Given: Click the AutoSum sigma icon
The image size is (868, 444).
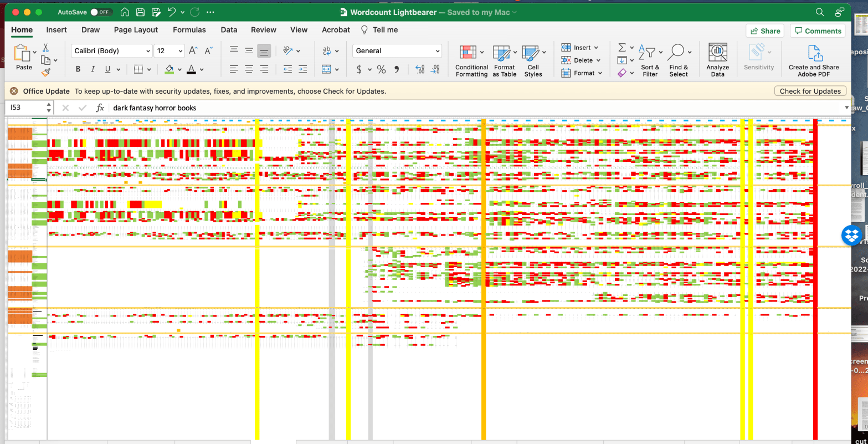Looking at the screenshot, I should [x=622, y=48].
